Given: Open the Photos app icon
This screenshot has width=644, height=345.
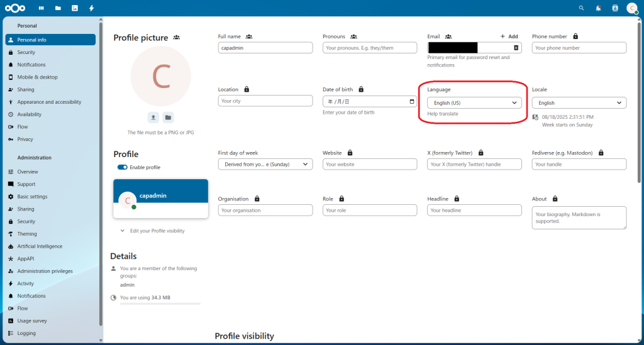Looking at the screenshot, I should click(75, 8).
